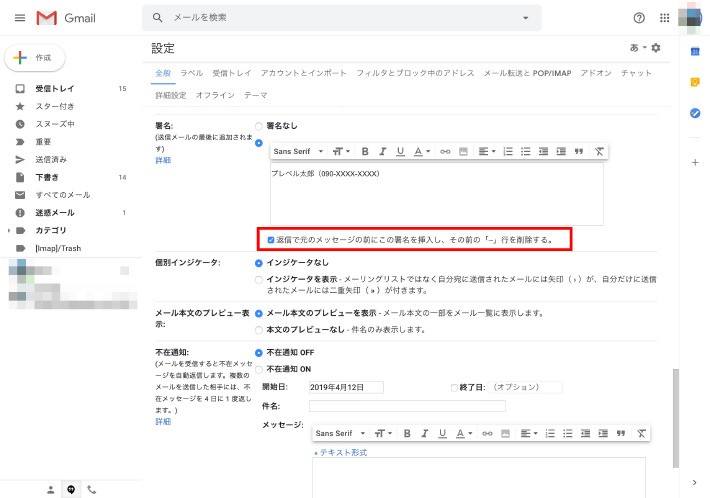Viewport: 710px width, 498px height.
Task: Open input tools あ dropdown
Action: pyautogui.click(x=638, y=48)
